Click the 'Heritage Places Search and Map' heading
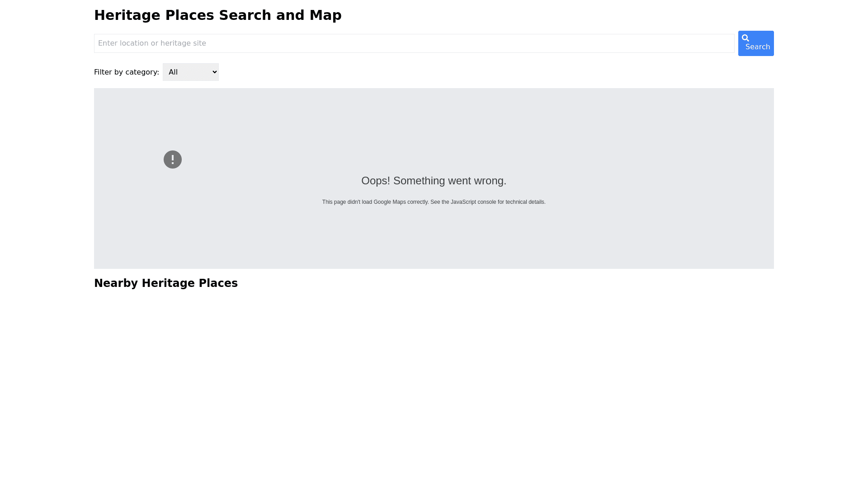The image size is (868, 488). point(217,15)
